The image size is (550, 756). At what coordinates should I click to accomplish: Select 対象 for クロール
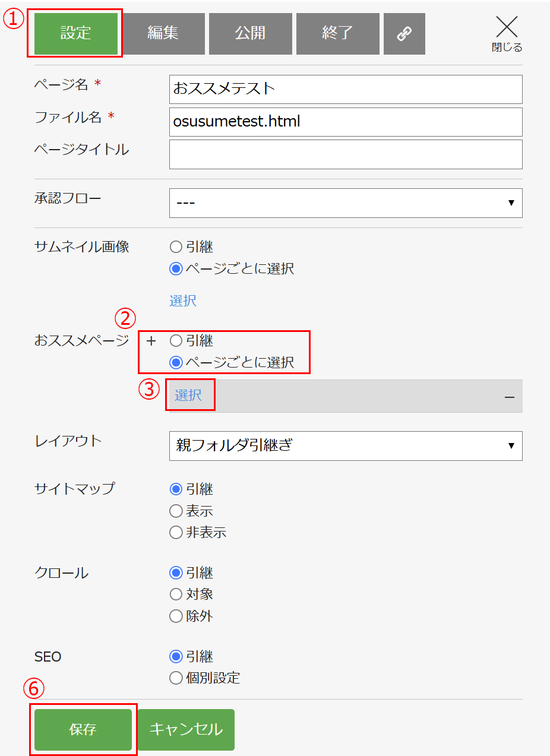click(x=176, y=594)
